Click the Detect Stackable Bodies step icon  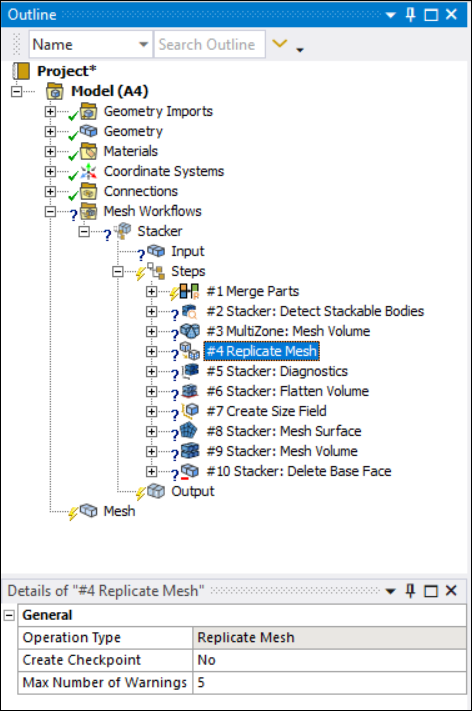(x=190, y=311)
